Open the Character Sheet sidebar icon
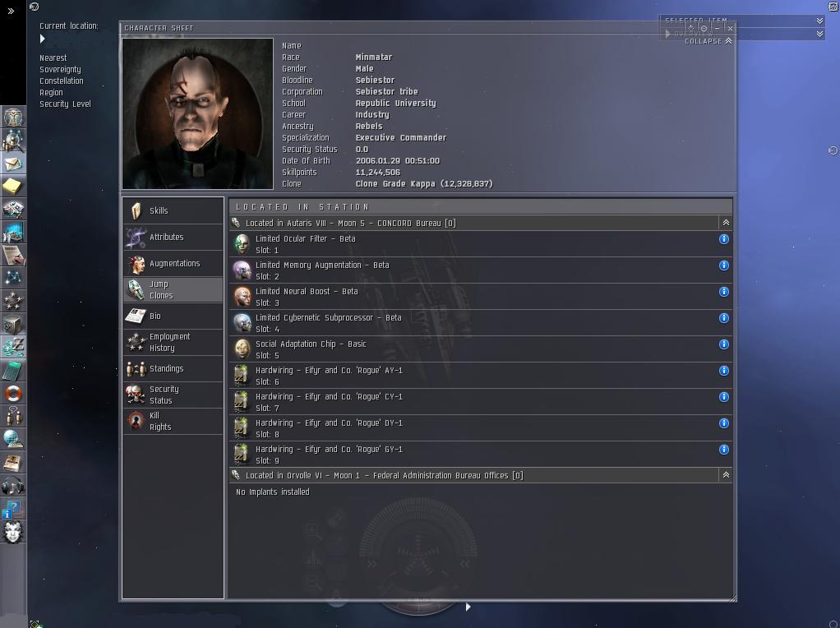Viewport: 840px width, 628px height. [x=13, y=117]
